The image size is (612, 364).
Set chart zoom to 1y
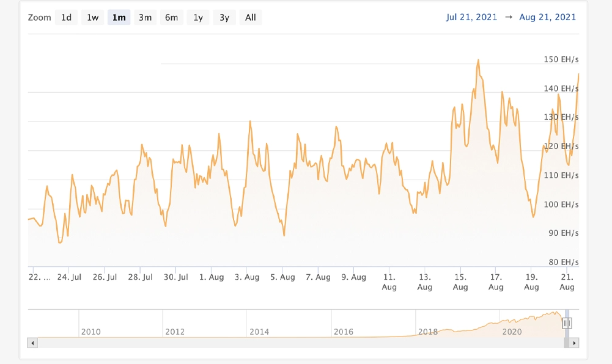[x=198, y=18]
